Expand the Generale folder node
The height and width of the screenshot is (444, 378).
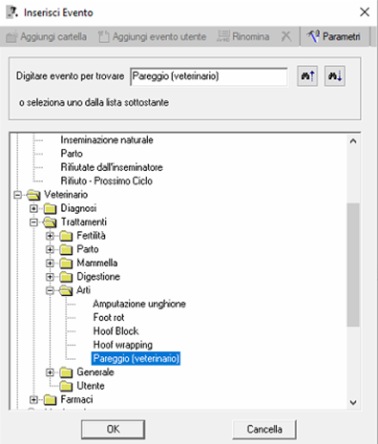[x=50, y=372]
